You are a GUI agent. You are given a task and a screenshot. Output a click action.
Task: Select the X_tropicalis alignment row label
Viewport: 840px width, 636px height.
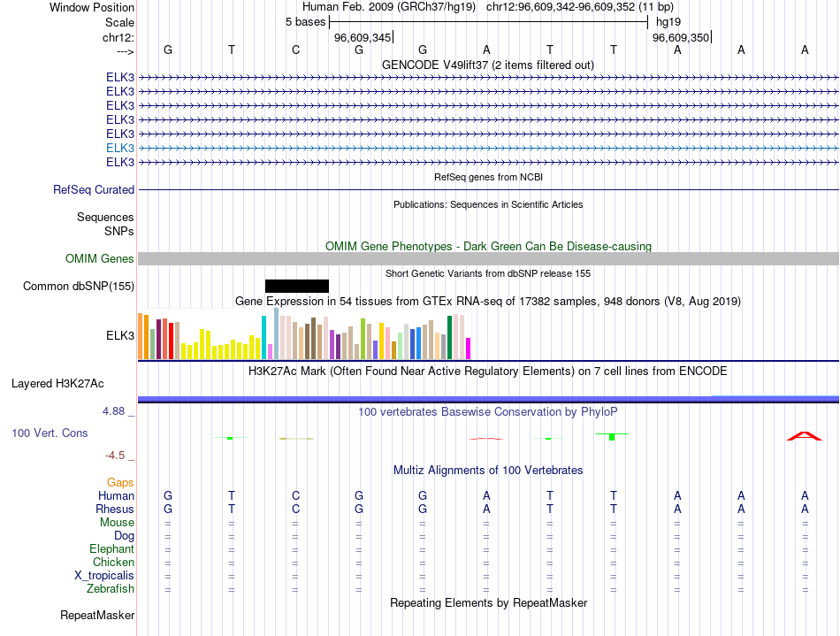104,576
